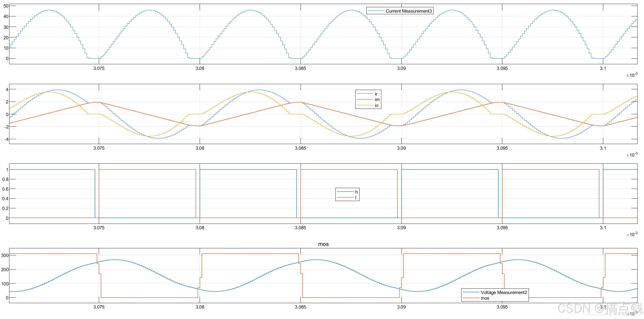Click the Current Measurement3 legend entry
The image size is (644, 319).
point(408,11)
